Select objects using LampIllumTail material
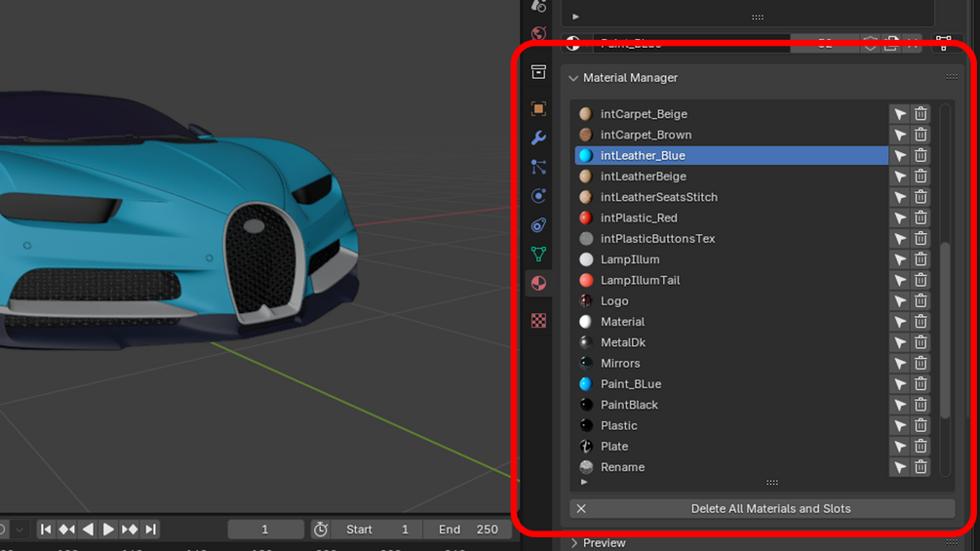 click(900, 280)
